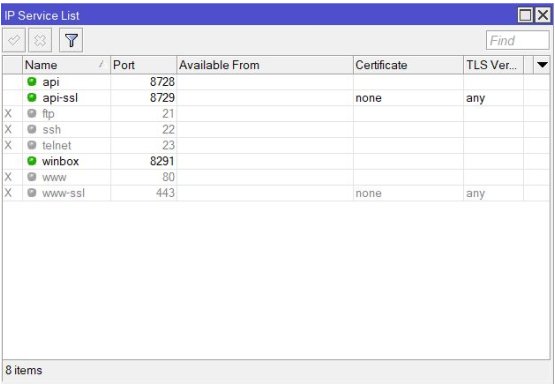Select the api-ssl service name
Screen dimensions: 555x385
tap(60, 98)
